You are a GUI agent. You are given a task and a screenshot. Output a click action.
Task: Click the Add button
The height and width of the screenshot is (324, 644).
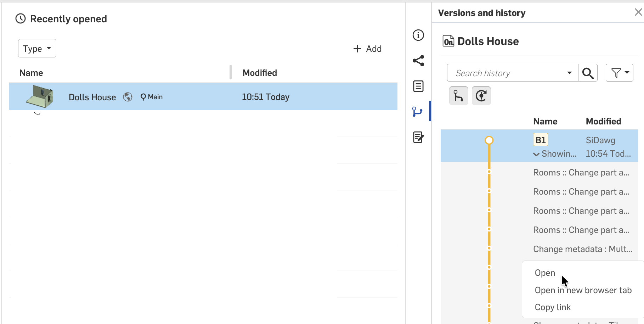point(367,49)
